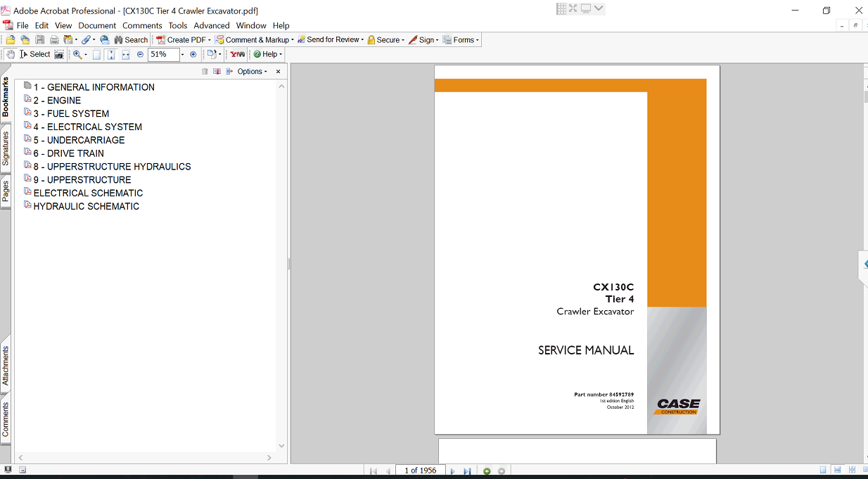The height and width of the screenshot is (479, 868).
Task: Click the Fit Width button
Action: tap(125, 54)
